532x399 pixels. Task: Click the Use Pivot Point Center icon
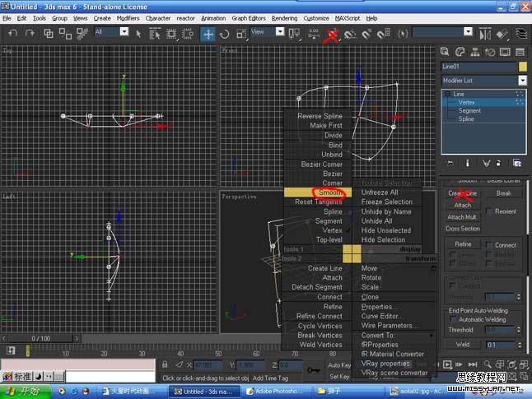[x=294, y=34]
